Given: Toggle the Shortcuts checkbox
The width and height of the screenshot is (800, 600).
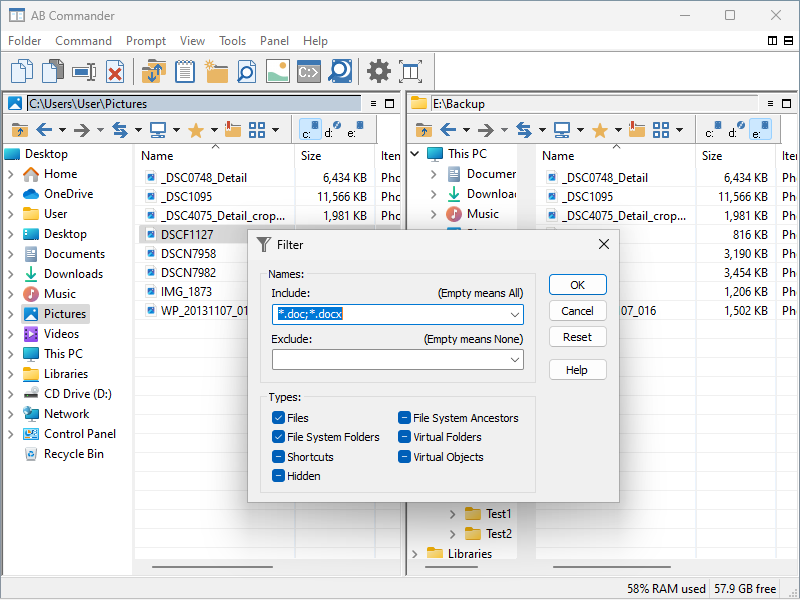Looking at the screenshot, I should tap(278, 457).
